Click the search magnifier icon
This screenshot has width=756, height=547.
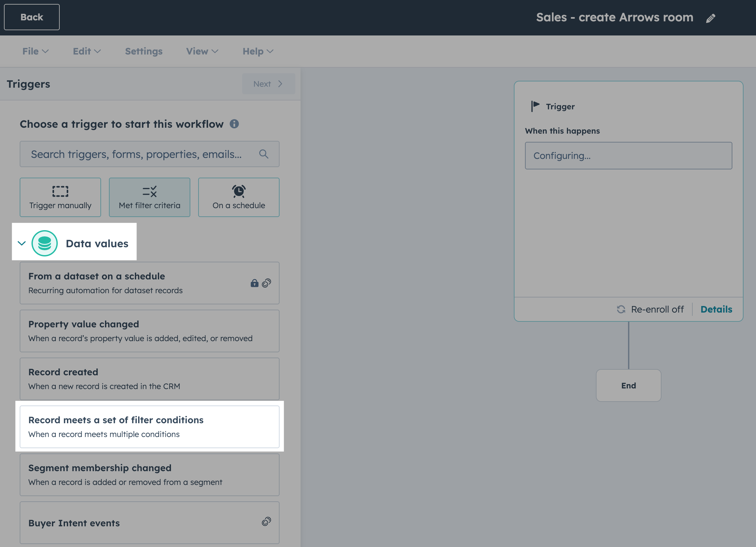click(x=264, y=154)
